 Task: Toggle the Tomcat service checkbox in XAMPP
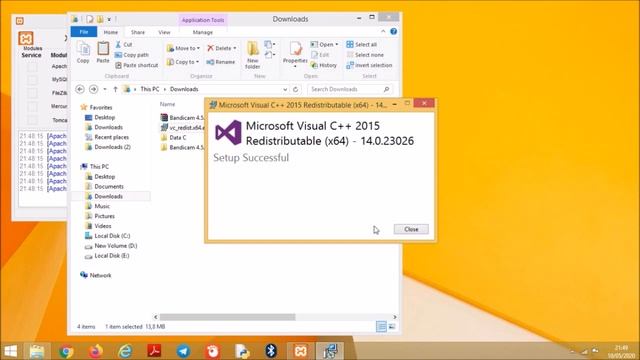[x=32, y=120]
